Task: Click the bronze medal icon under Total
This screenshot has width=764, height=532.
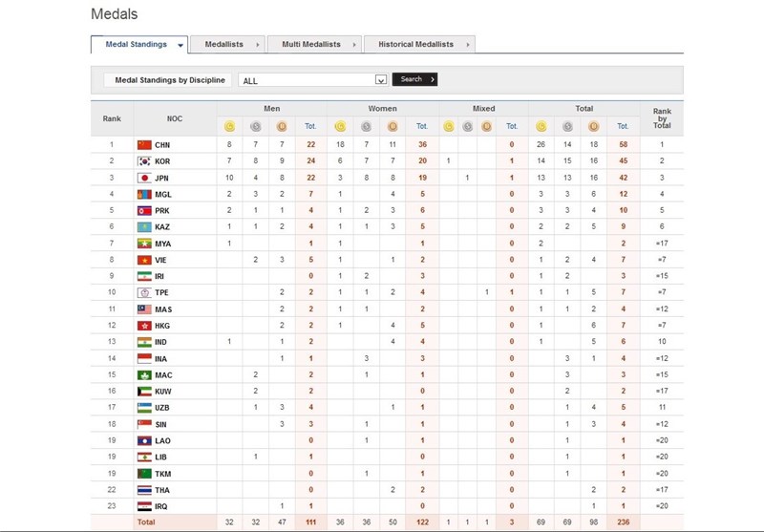Action: [x=594, y=125]
